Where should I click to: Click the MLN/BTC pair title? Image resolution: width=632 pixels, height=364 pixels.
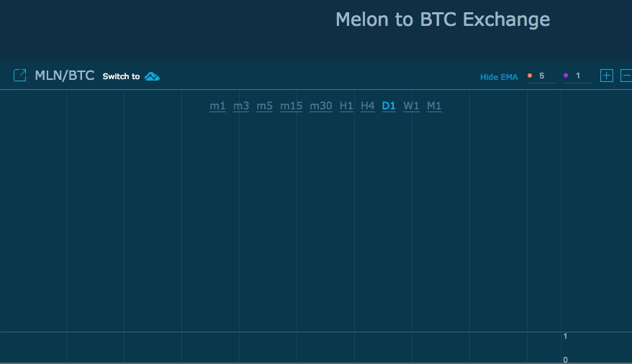click(65, 76)
